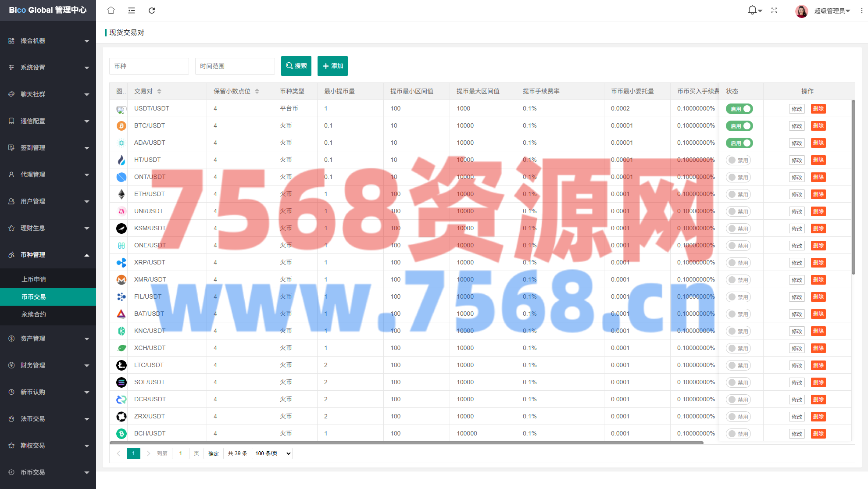Disable the USDT/USDT 启用 status switch
868x489 pixels.
pyautogui.click(x=739, y=109)
